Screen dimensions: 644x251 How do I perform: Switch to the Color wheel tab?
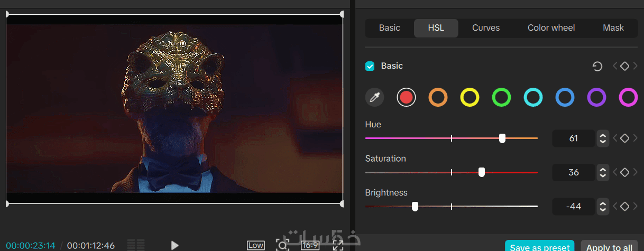551,28
